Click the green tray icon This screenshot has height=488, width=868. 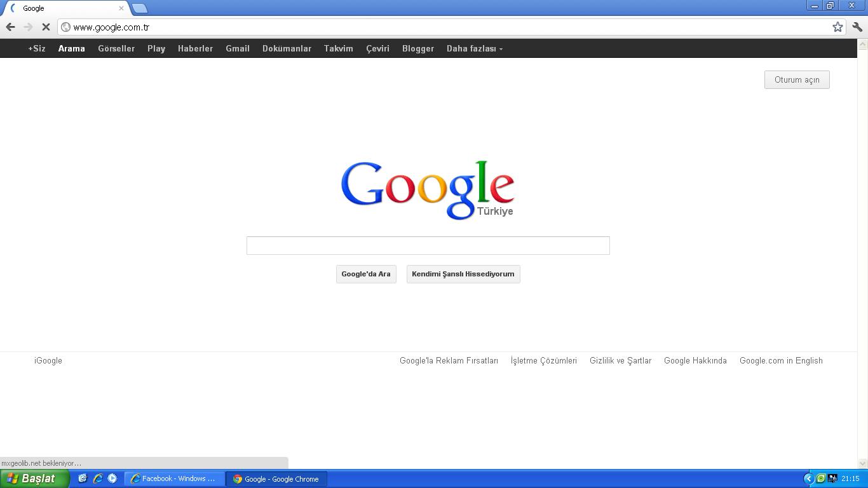821,478
